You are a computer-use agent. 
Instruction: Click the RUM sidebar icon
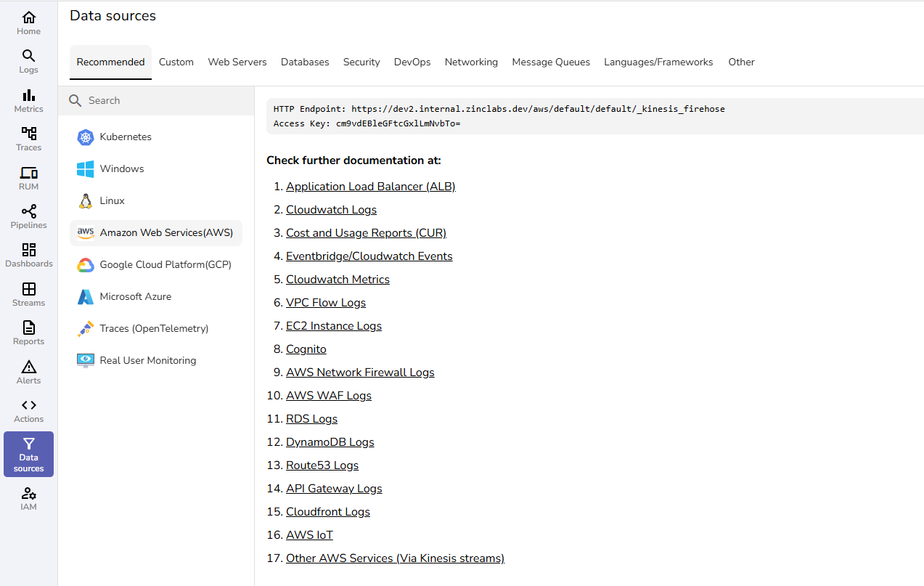[x=28, y=178]
